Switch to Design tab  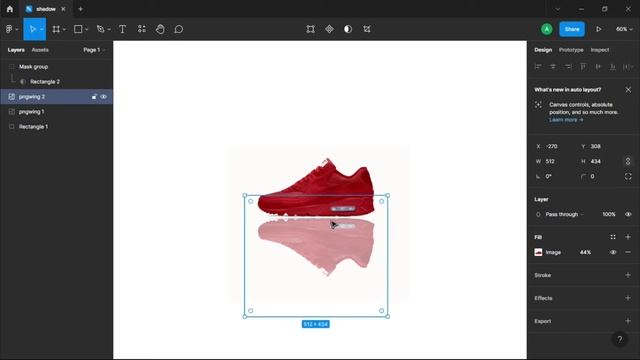pyautogui.click(x=543, y=50)
